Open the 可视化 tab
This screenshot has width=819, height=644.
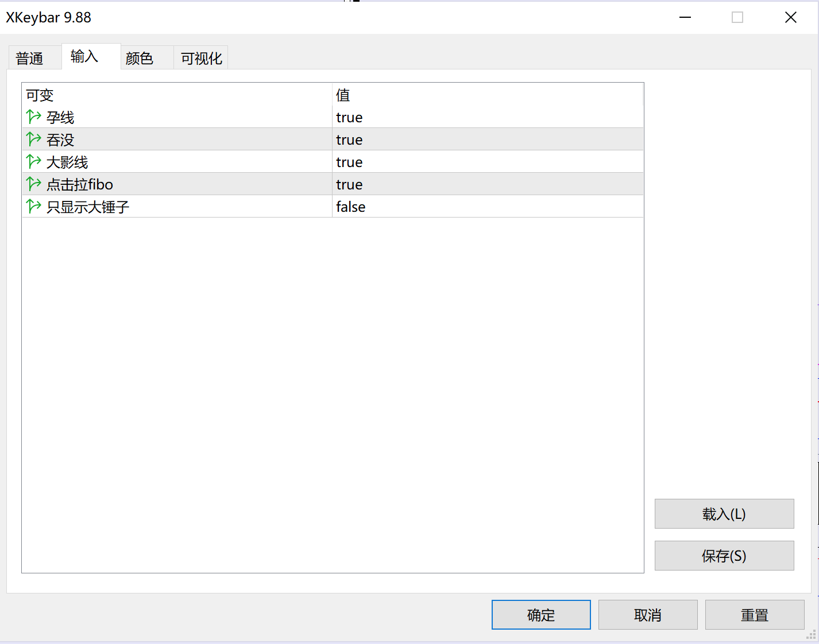pyautogui.click(x=201, y=59)
